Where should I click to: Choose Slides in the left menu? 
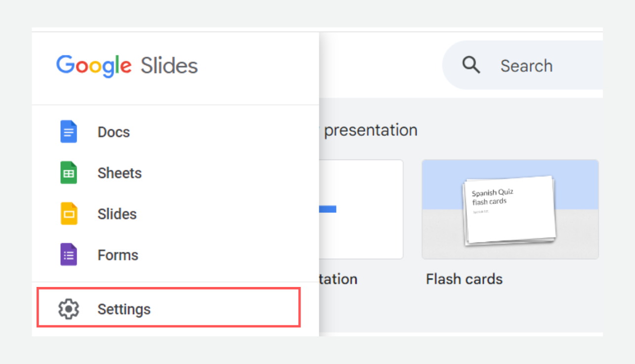(117, 214)
